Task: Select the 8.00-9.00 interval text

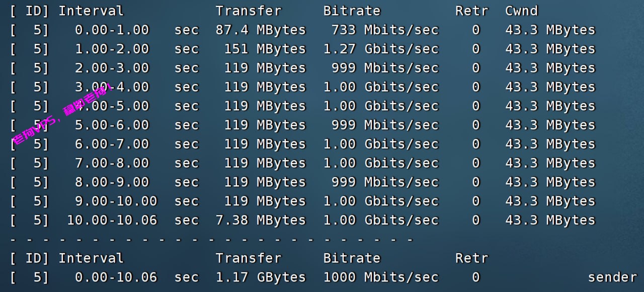Action: click(x=112, y=182)
